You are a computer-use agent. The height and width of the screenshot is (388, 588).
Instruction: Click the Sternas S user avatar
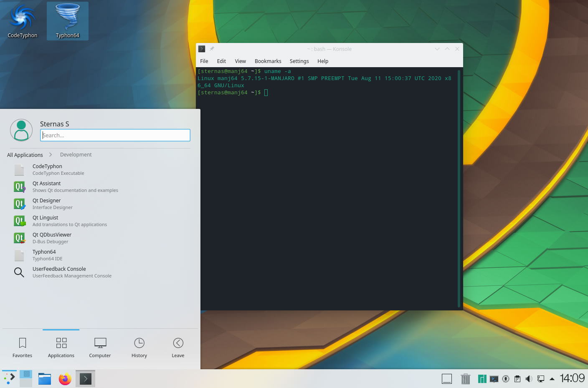coord(21,130)
